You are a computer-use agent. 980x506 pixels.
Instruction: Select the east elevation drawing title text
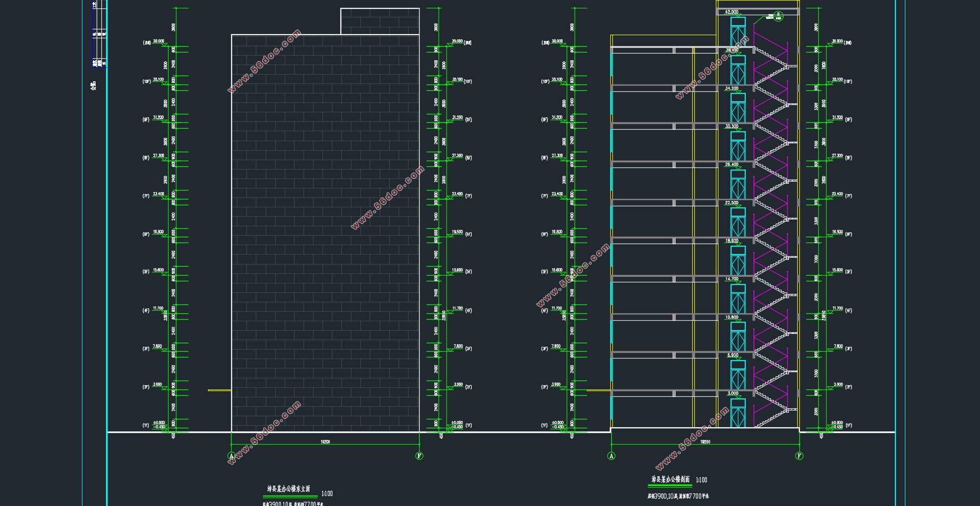tap(289, 489)
